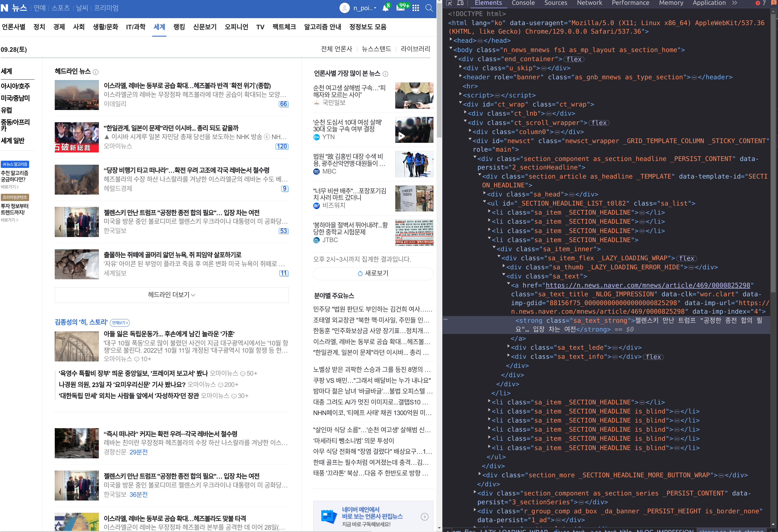Click the flex badge beside end_container div
Screen dimensions: 778x532
[x=574, y=59]
